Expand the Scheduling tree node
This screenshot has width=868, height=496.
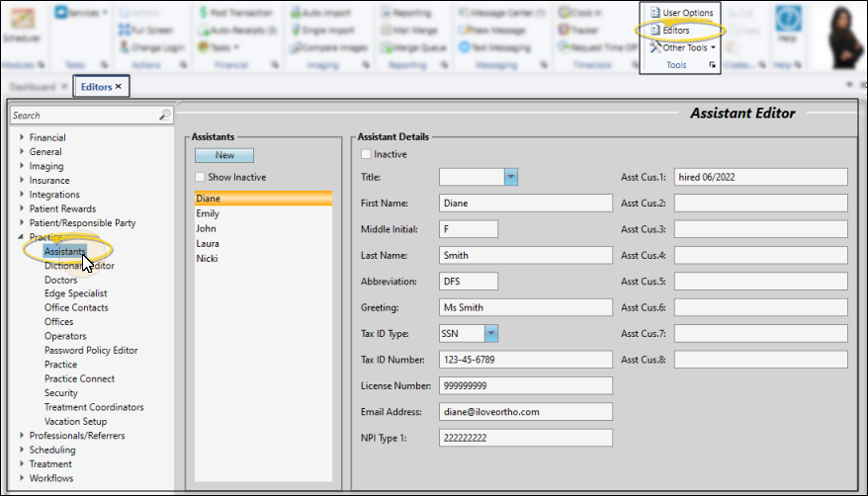point(22,449)
